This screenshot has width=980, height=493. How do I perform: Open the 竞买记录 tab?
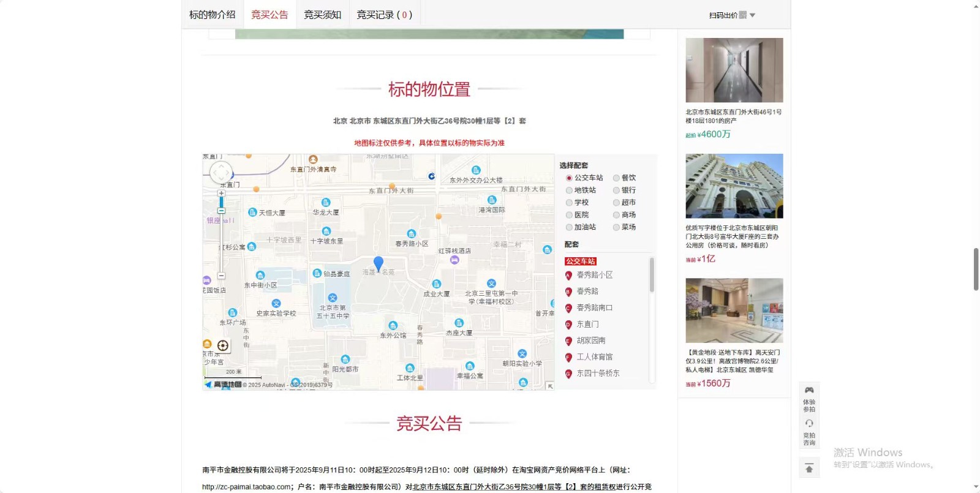pos(384,15)
